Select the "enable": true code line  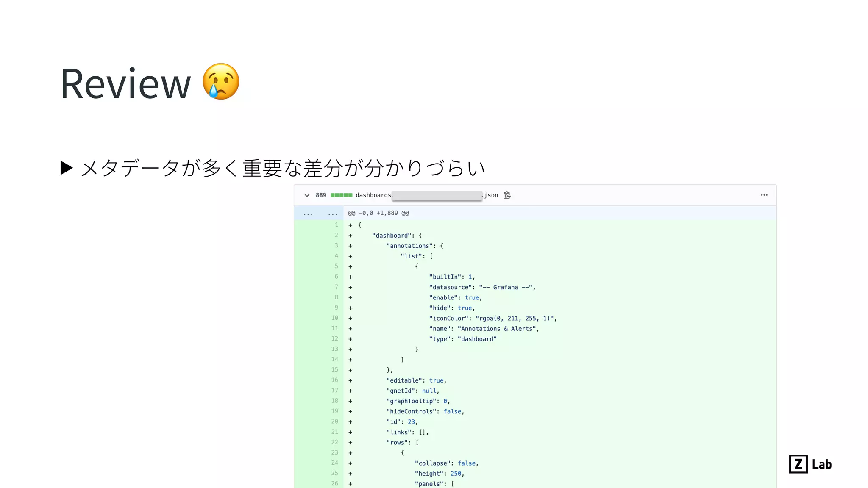point(455,298)
